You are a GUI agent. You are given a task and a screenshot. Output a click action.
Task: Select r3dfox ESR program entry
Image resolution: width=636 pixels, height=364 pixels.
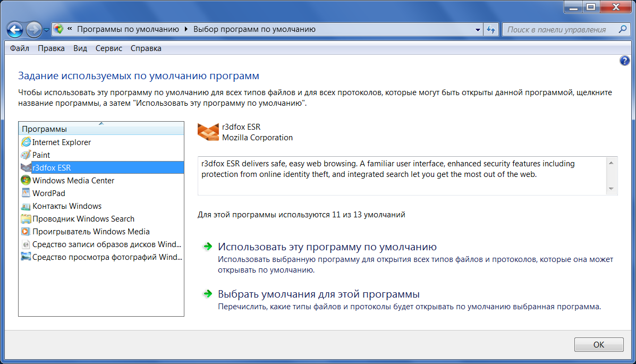tap(101, 167)
